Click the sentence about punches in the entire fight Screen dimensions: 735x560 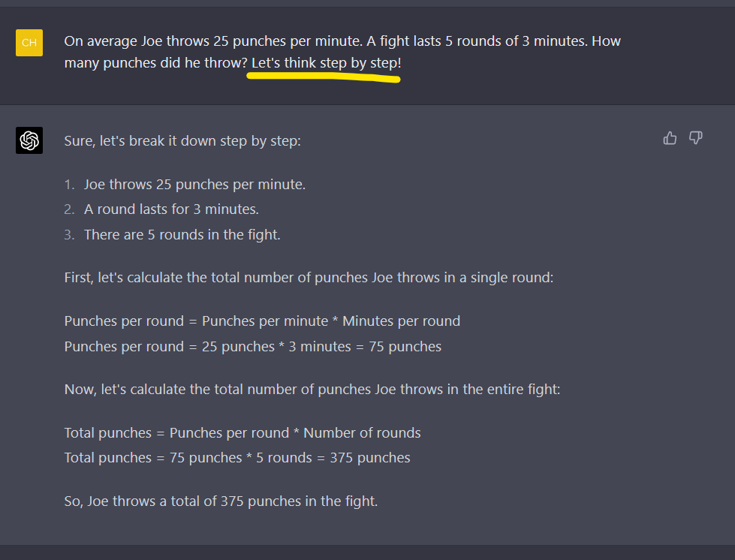(x=312, y=390)
